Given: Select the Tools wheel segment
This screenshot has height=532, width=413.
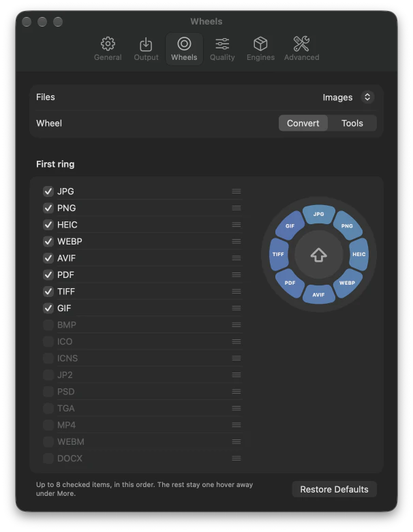Looking at the screenshot, I should (352, 123).
